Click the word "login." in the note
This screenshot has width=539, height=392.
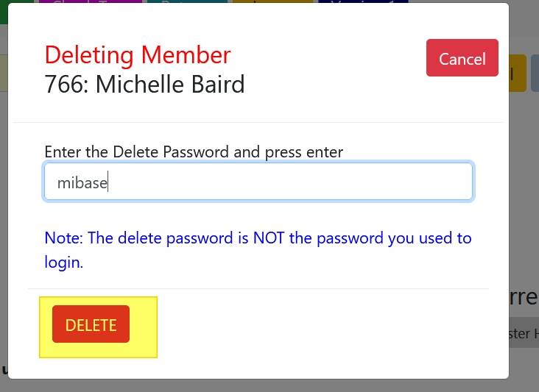point(63,262)
